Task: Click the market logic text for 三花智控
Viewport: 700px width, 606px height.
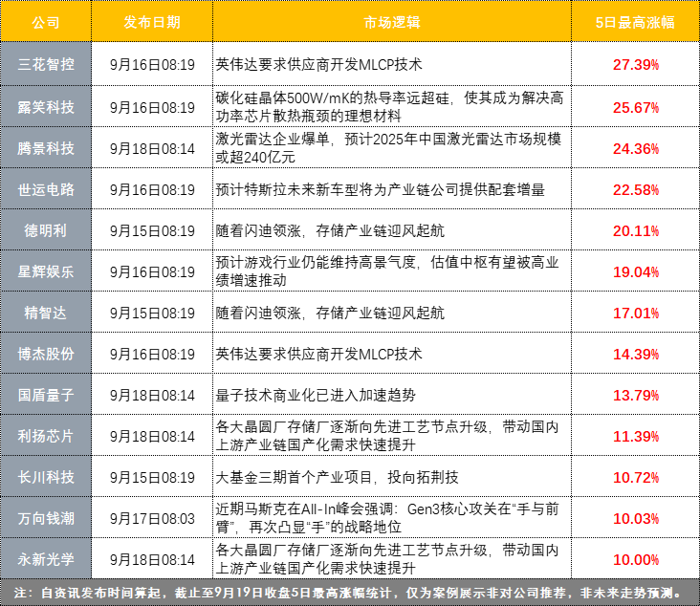Action: [318, 65]
